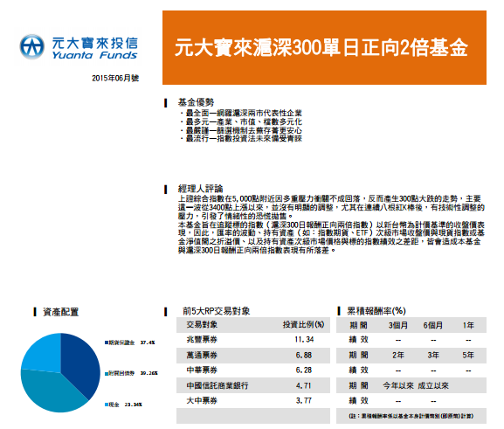Click the 萬通票券 table row name
504x429 pixels.
[x=202, y=355]
